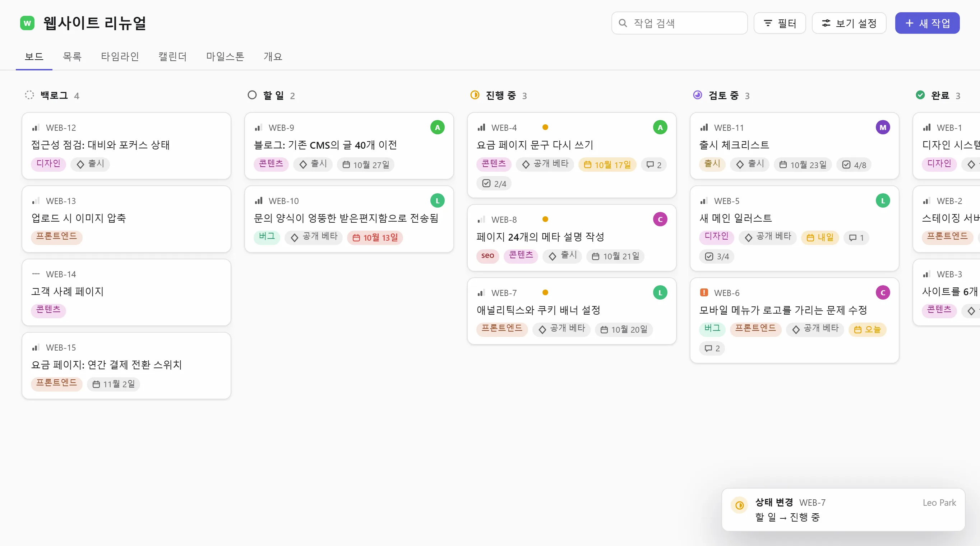Open card 업로드 시 이미지 압축

[126, 219]
